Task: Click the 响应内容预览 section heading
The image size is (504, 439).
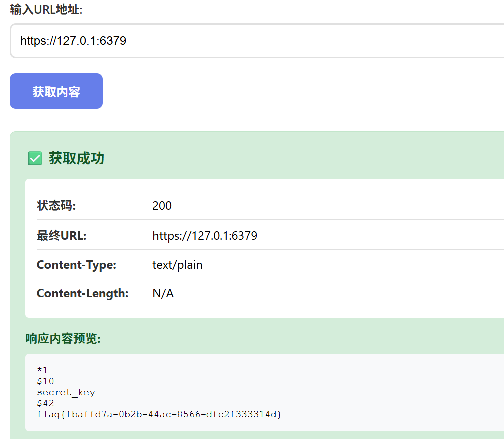Action: click(63, 339)
